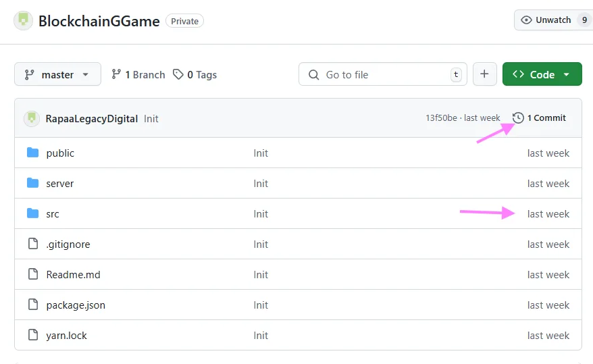Open the server folder
The width and height of the screenshot is (593, 364).
pyautogui.click(x=59, y=183)
